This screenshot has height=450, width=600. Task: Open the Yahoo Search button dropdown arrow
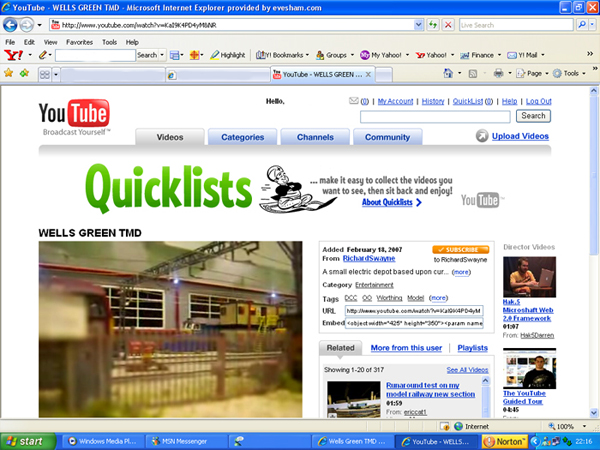[162, 55]
